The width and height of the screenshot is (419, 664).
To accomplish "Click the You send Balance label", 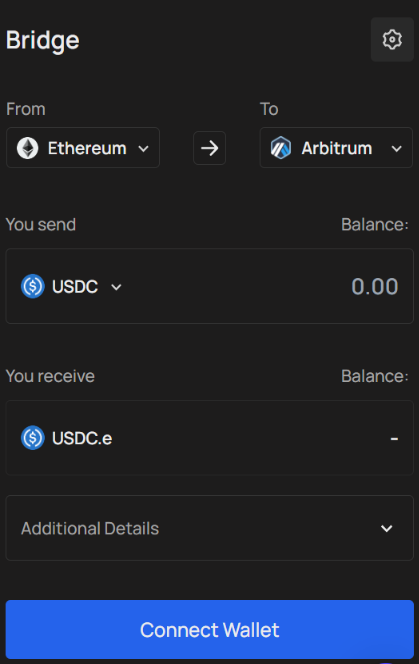I will [x=375, y=224].
